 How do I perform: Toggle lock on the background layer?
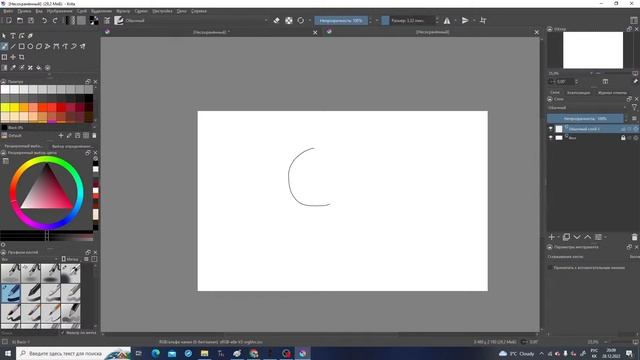(623, 138)
